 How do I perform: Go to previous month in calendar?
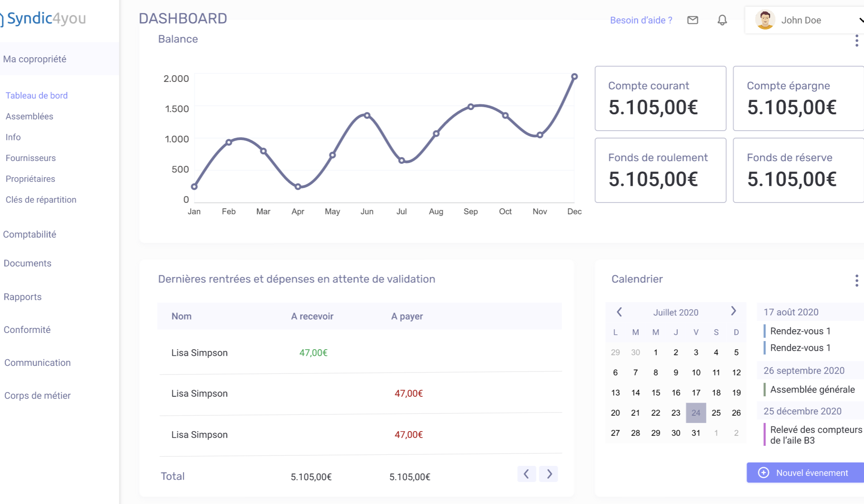click(x=619, y=312)
